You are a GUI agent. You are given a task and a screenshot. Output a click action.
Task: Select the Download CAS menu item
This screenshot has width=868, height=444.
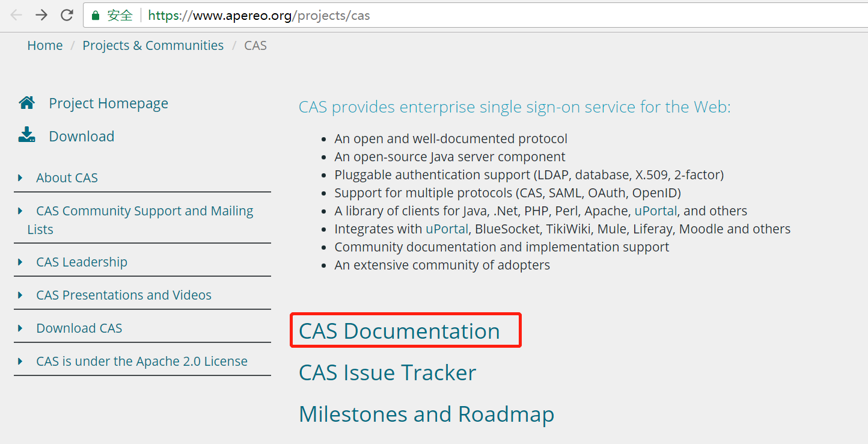[79, 328]
